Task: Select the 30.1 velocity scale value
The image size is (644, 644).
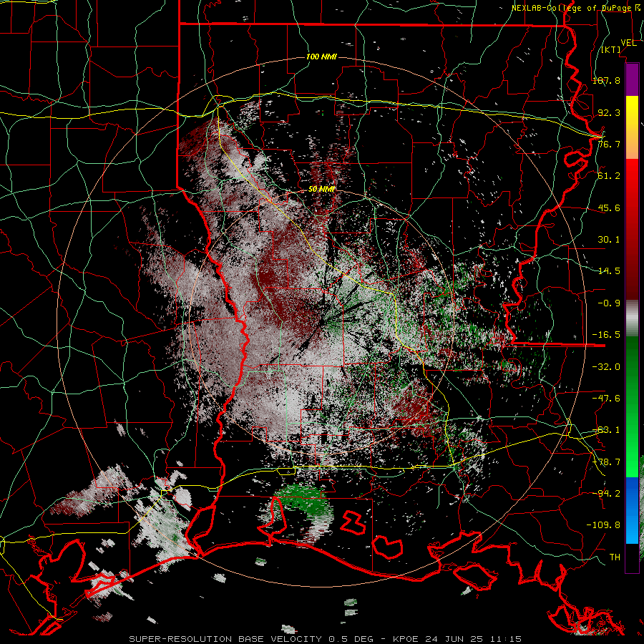Action: pos(609,240)
